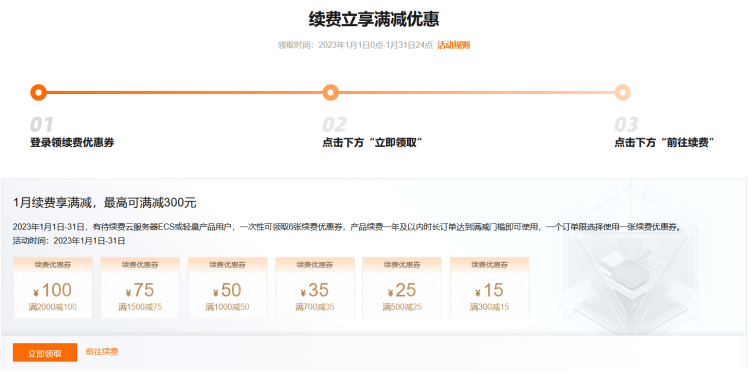Click the 满700减35 condition text
Screen dimensions: 750x374
tap(315, 307)
